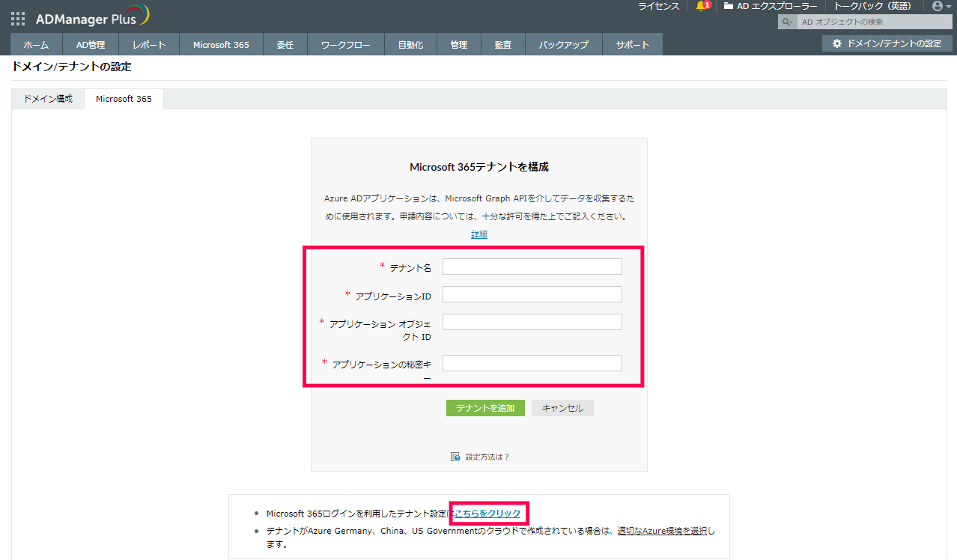
Task: Focus the テナント名 input field
Action: [532, 267]
